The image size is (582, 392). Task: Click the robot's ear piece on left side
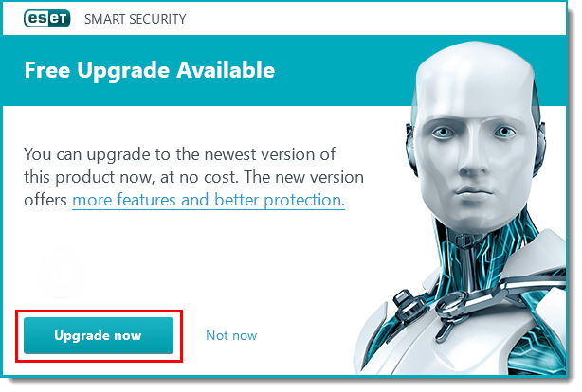(410, 149)
